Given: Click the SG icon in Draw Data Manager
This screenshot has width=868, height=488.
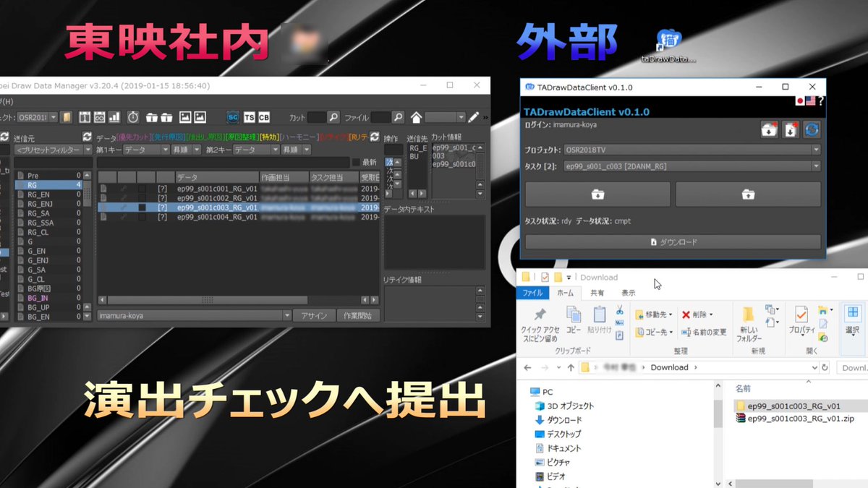Looking at the screenshot, I should pos(233,117).
